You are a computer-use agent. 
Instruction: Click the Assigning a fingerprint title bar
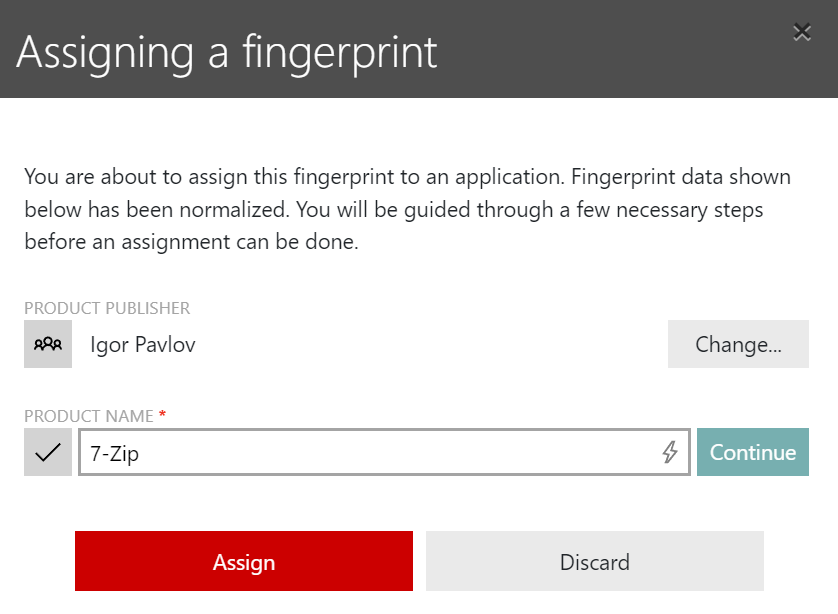pos(226,52)
